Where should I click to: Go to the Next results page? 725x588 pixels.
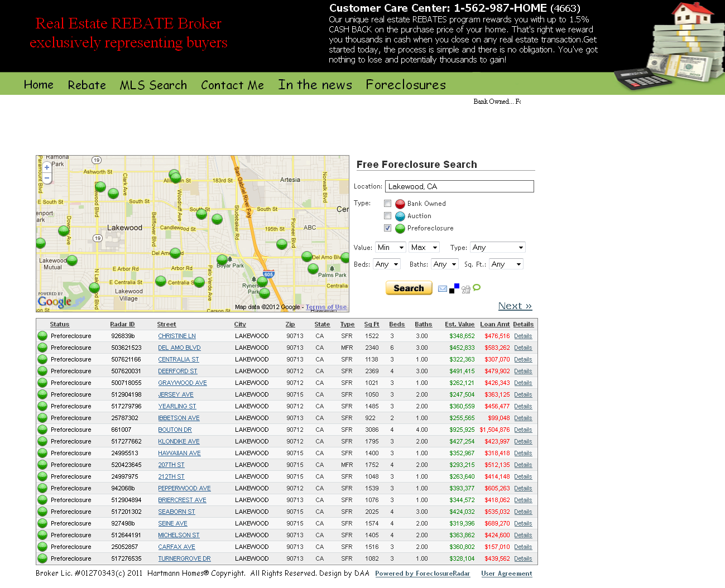[515, 306]
